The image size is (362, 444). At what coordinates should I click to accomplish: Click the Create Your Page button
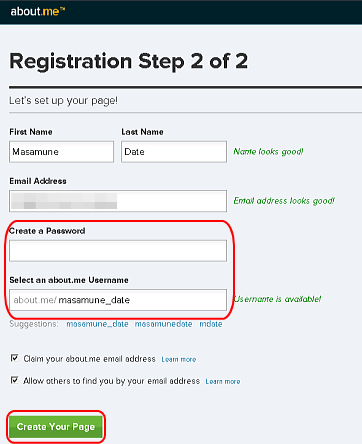56,427
